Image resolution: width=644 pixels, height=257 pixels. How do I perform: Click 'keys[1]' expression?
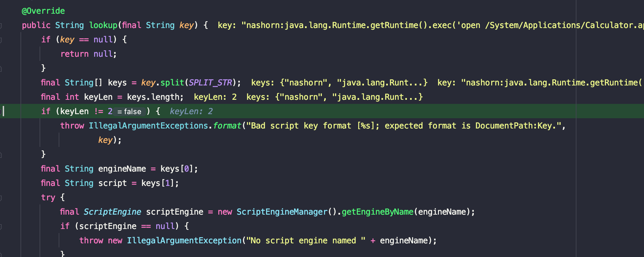tap(158, 183)
